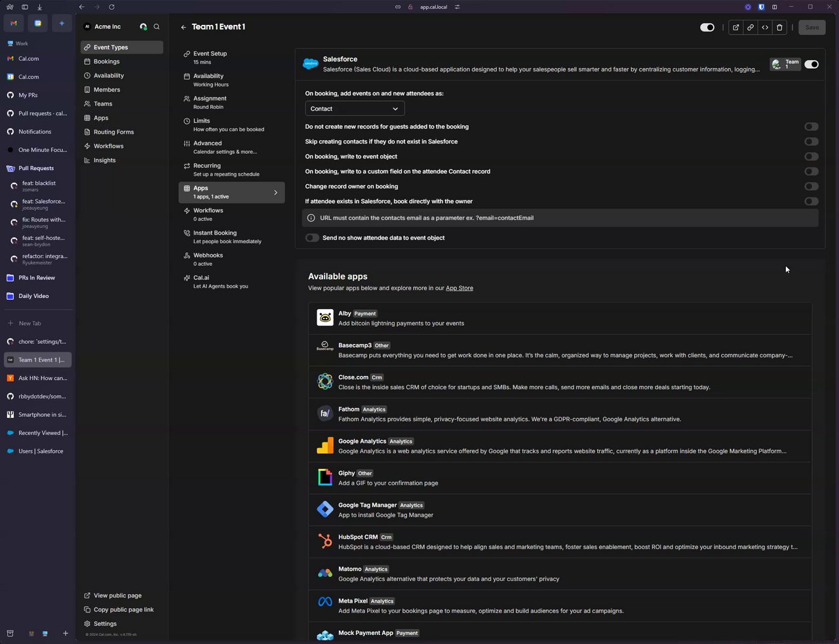Expand Pull Requests folder in browser sidebar
This screenshot has width=839, height=644.
click(x=36, y=168)
